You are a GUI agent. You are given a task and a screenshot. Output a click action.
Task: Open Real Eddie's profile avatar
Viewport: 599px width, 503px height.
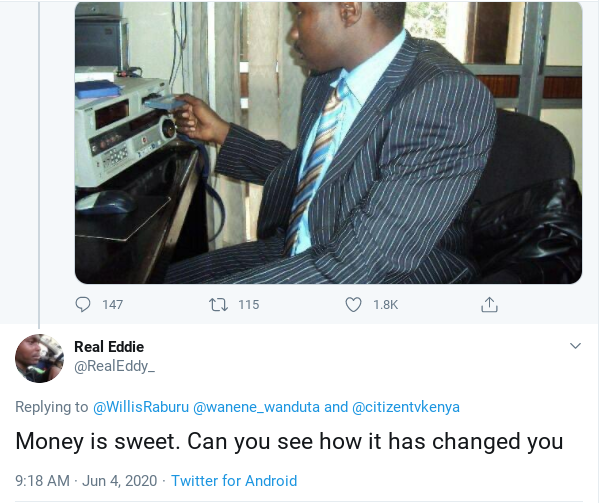click(x=39, y=358)
